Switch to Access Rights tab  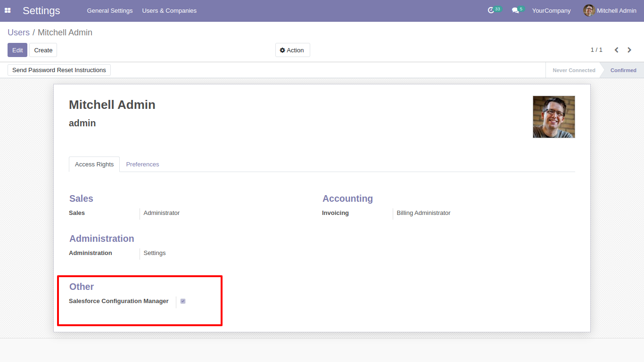tap(94, 164)
